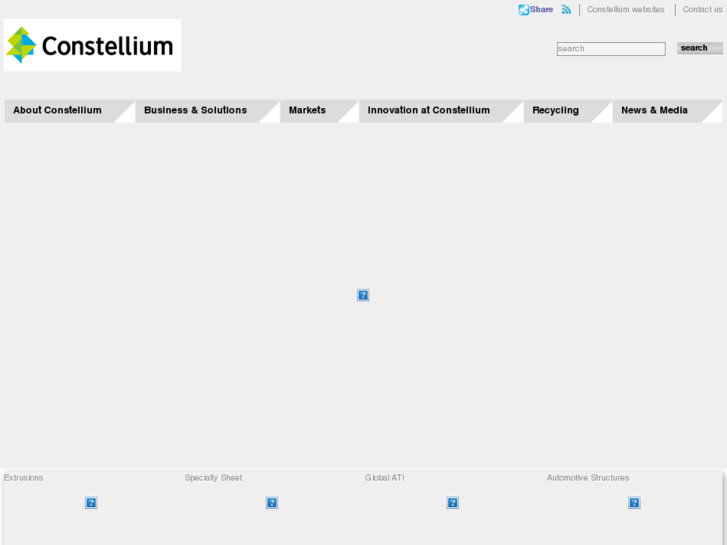Click the Automotive Structures heading link
The width and height of the screenshot is (727, 545).
pyautogui.click(x=588, y=478)
